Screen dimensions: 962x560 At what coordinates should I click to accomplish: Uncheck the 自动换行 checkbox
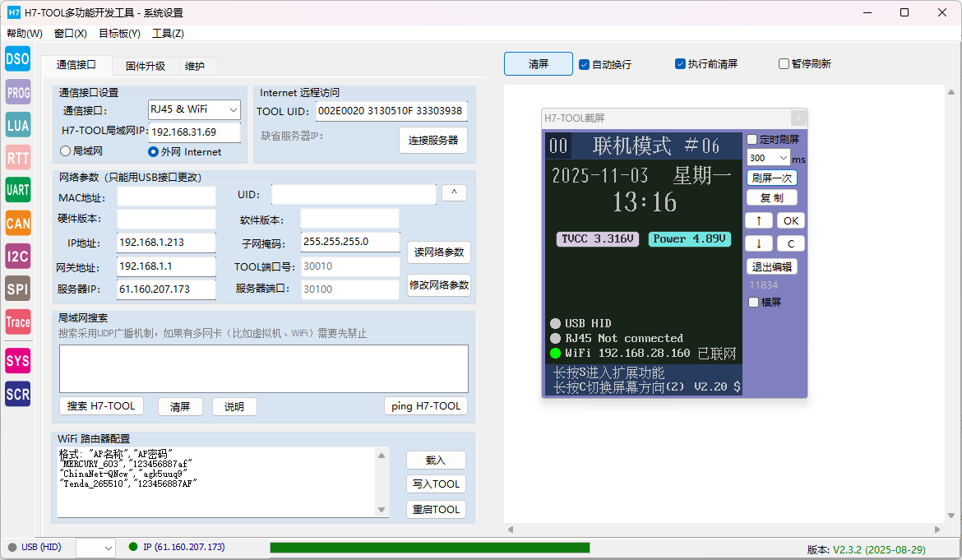pyautogui.click(x=585, y=64)
